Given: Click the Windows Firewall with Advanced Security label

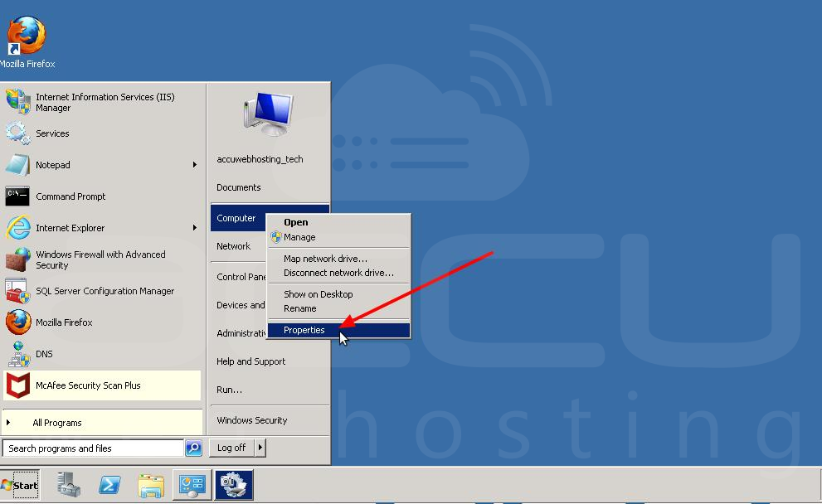Looking at the screenshot, I should tap(100, 259).
